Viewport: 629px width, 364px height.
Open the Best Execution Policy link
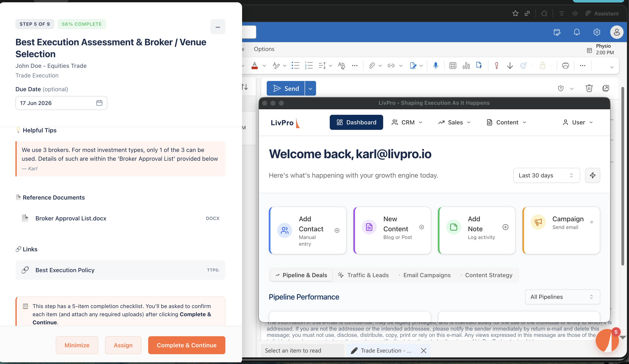[120, 270]
